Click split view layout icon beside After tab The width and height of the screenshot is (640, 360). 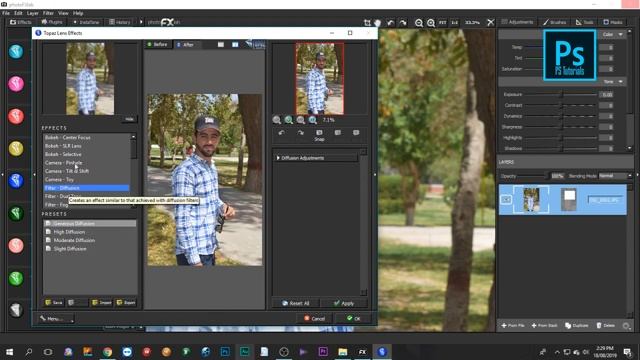pyautogui.click(x=235, y=44)
